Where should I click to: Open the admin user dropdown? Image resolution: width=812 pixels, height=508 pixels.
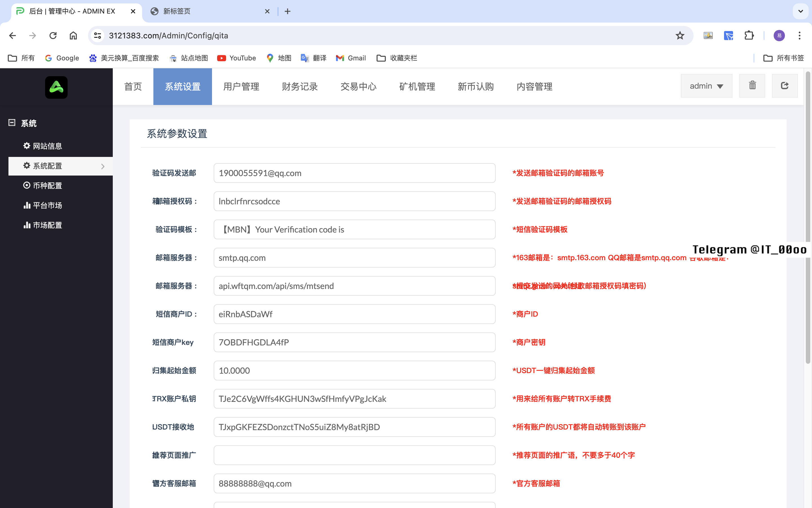(x=706, y=86)
